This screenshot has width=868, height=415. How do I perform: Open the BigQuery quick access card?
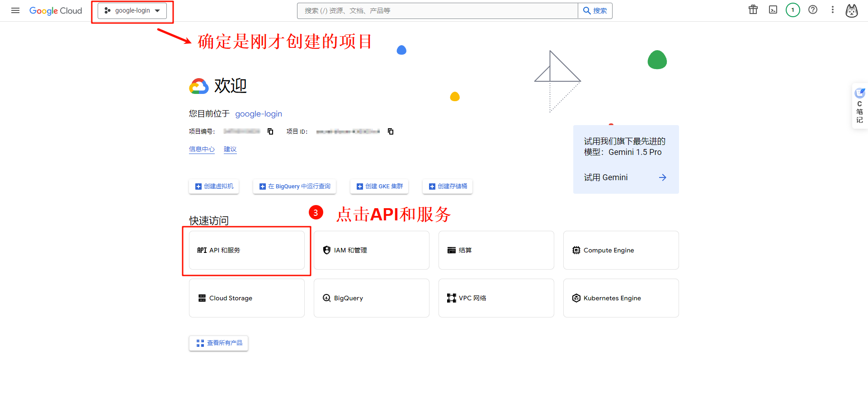[372, 298]
